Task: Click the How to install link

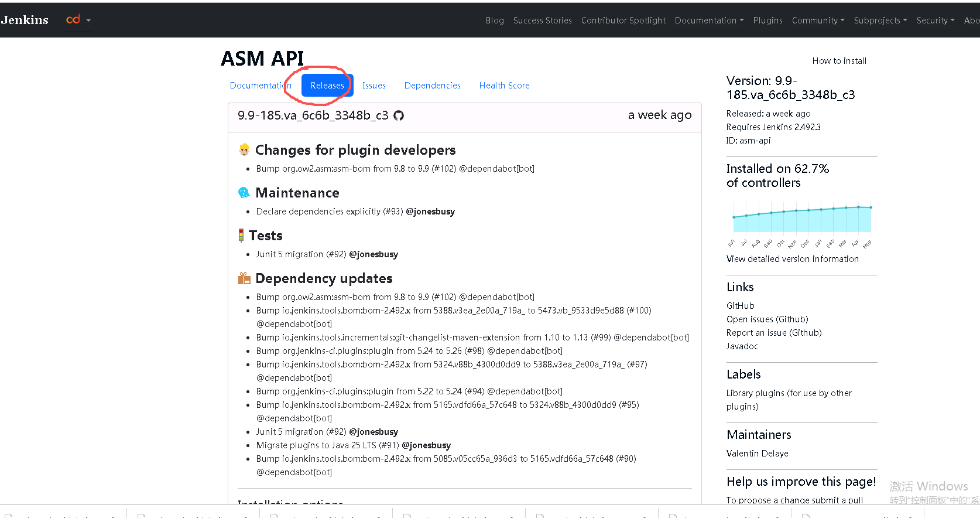Action: point(839,61)
